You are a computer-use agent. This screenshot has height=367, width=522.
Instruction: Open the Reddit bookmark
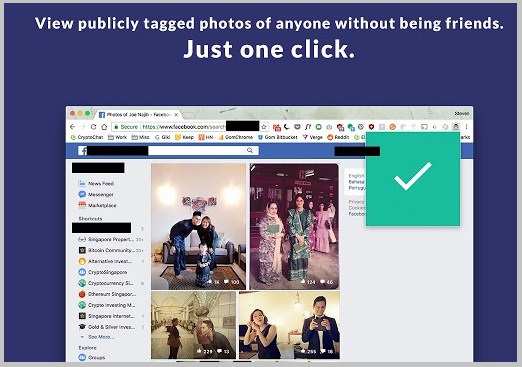coord(338,137)
